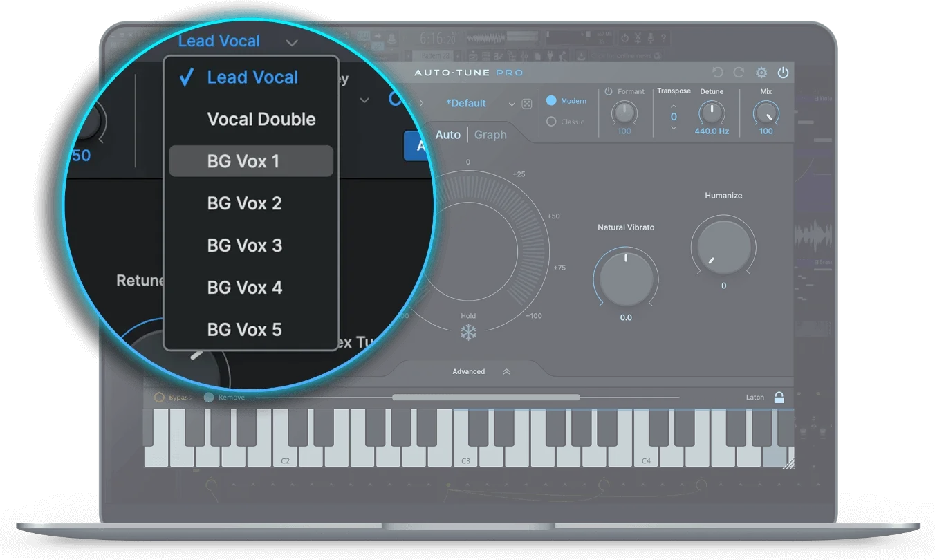Click the keyboard range scrollbar
This screenshot has height=560, width=935.
[485, 398]
